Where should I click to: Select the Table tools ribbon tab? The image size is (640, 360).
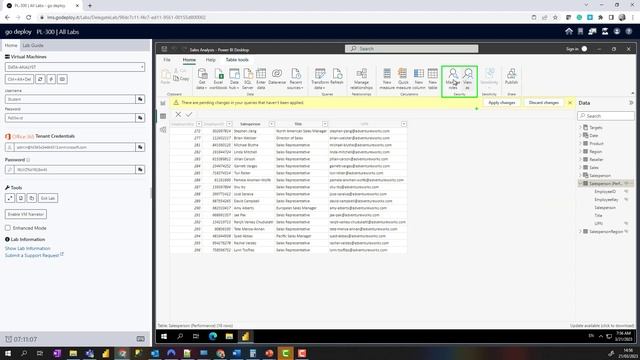(237, 60)
